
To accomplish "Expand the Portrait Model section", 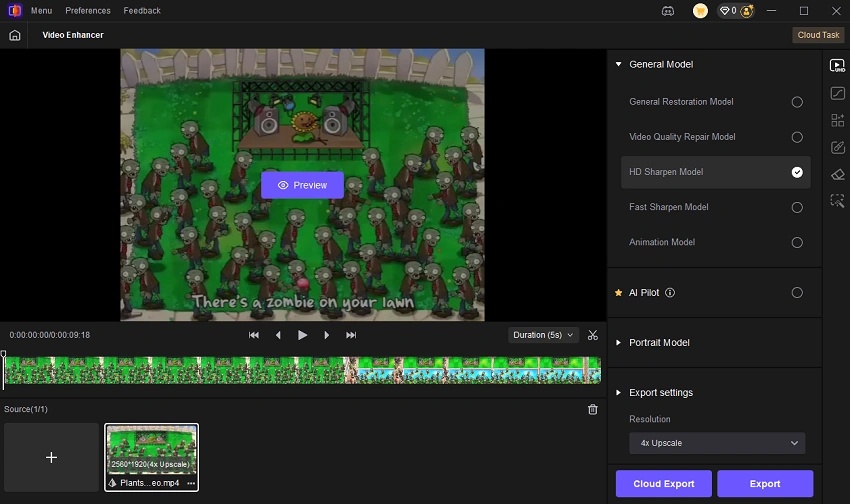I will pyautogui.click(x=659, y=343).
